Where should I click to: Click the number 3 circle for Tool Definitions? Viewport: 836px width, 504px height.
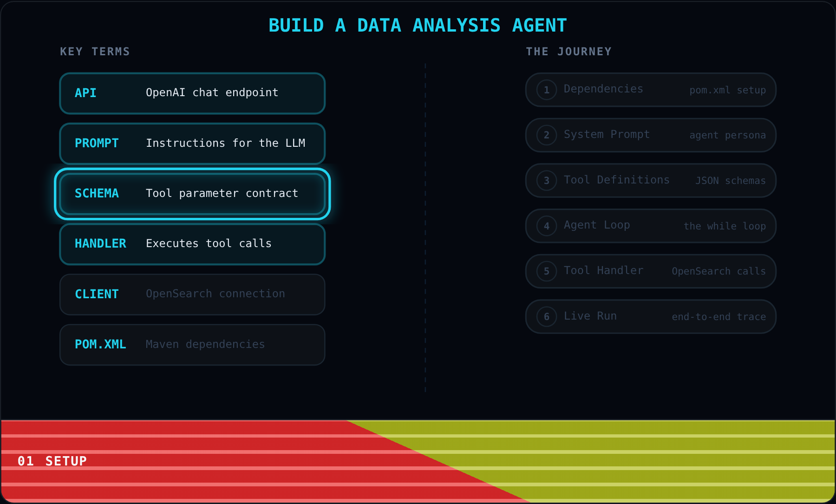pos(547,181)
